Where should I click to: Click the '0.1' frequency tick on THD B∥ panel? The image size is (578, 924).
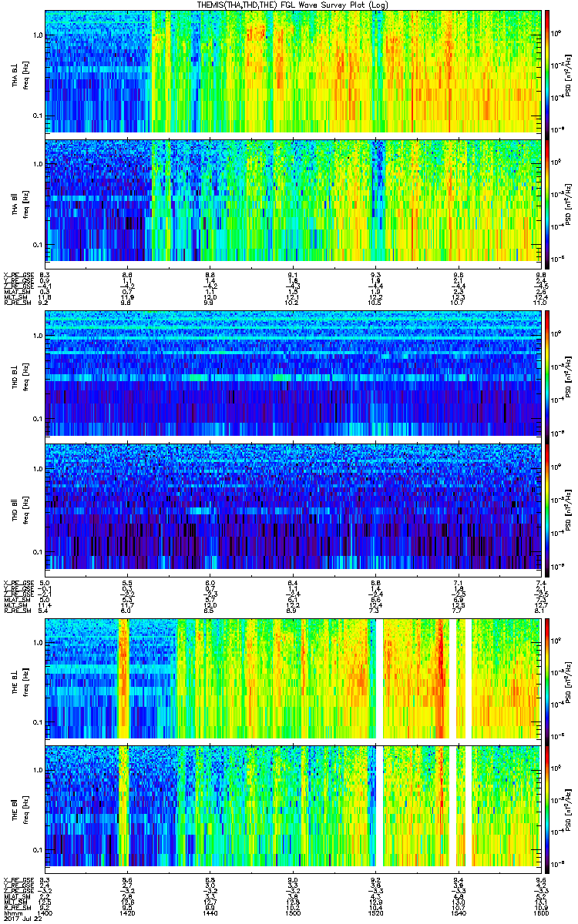pos(36,552)
